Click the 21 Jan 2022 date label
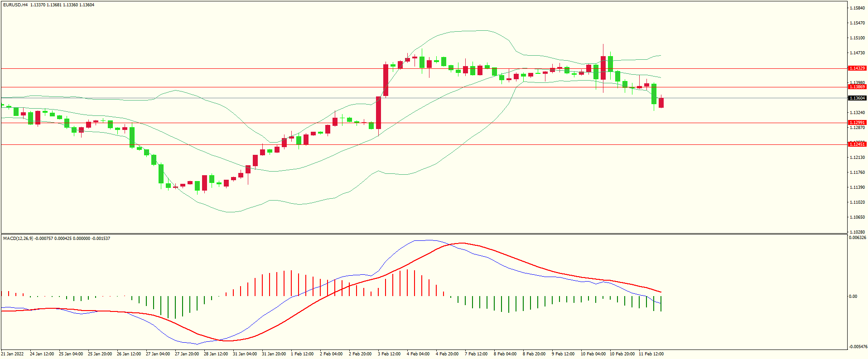Image resolution: width=868 pixels, height=359 pixels. (13, 354)
